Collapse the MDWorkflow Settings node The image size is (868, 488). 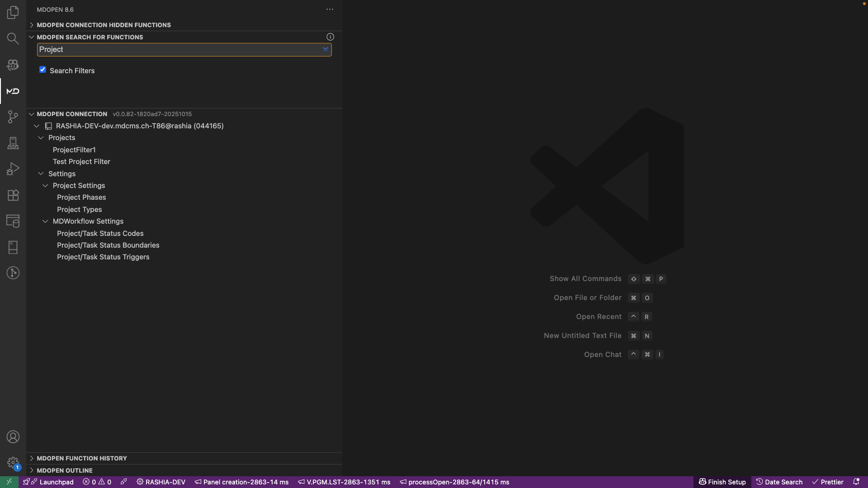(45, 221)
